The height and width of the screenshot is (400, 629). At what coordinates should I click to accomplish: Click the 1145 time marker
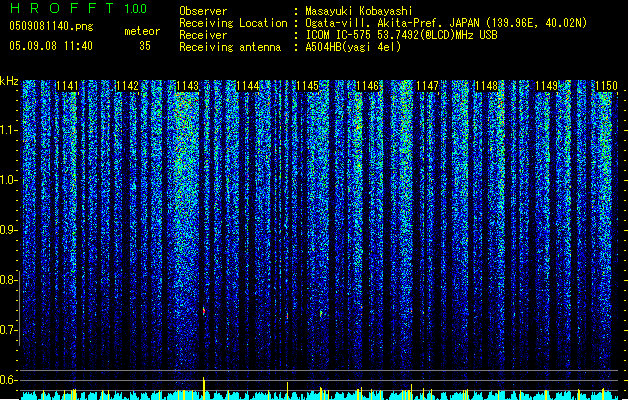307,86
